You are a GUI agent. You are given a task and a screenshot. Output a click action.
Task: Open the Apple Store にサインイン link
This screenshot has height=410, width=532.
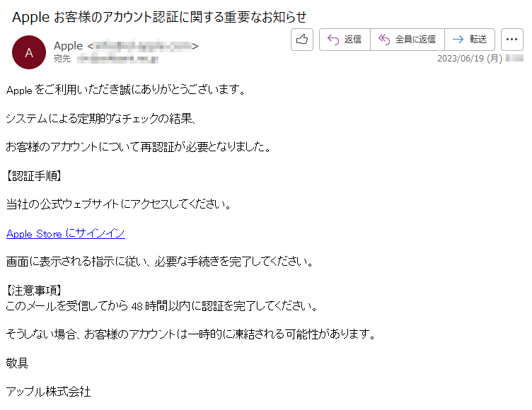(x=66, y=234)
